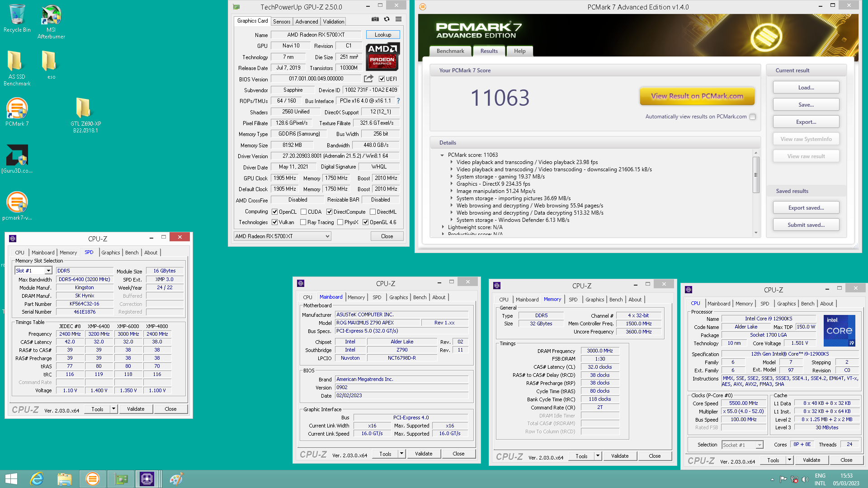
Task: Click Close button in GPU-Z
Action: [x=387, y=236]
